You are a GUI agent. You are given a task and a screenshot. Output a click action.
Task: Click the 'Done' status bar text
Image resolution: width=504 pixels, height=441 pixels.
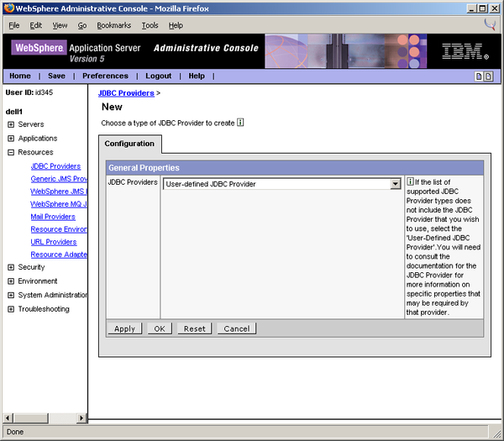click(15, 432)
